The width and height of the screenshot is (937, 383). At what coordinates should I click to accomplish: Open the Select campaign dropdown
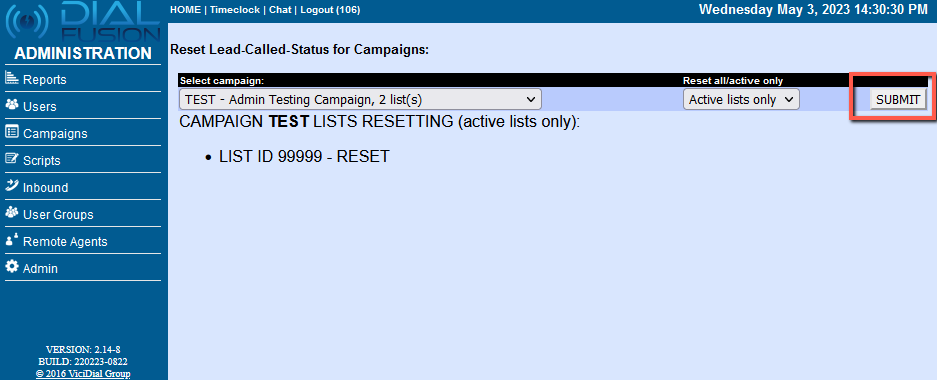[x=360, y=99]
